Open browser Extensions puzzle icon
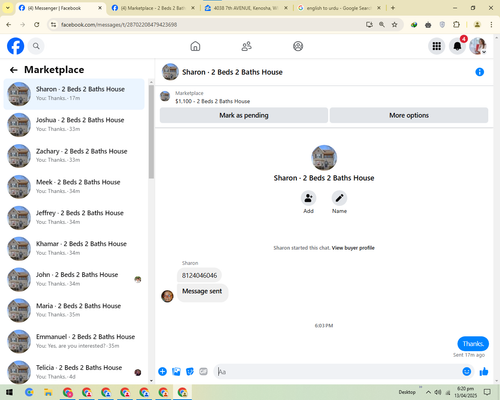 [456, 24]
